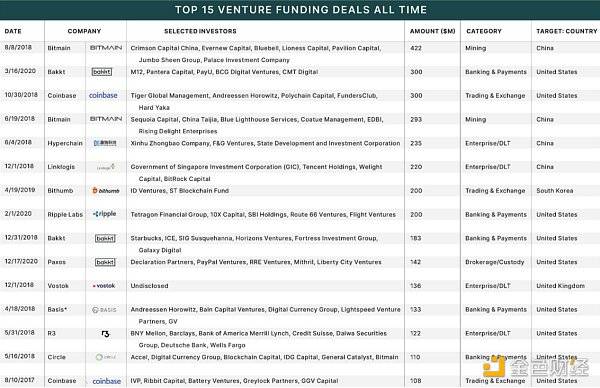This screenshot has width=600, height=388.
Task: Click the CATEGORY column header
Action: (x=484, y=31)
